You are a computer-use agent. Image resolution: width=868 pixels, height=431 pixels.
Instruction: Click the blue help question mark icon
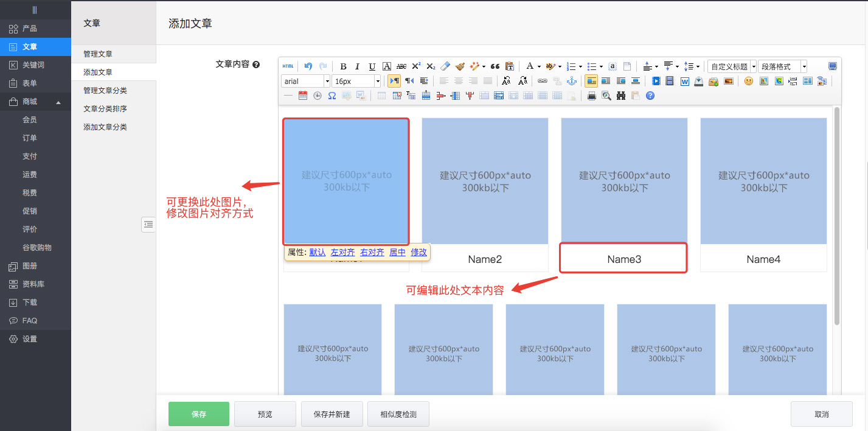(650, 96)
